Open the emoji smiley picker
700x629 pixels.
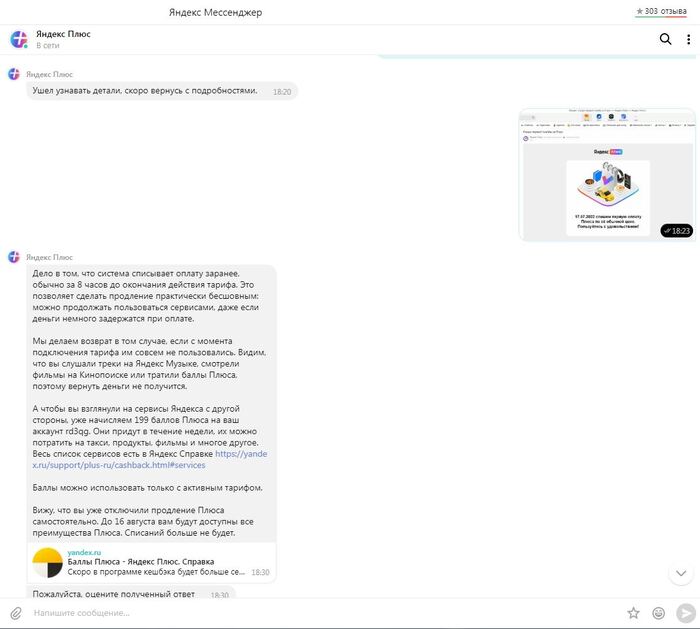pos(658,613)
